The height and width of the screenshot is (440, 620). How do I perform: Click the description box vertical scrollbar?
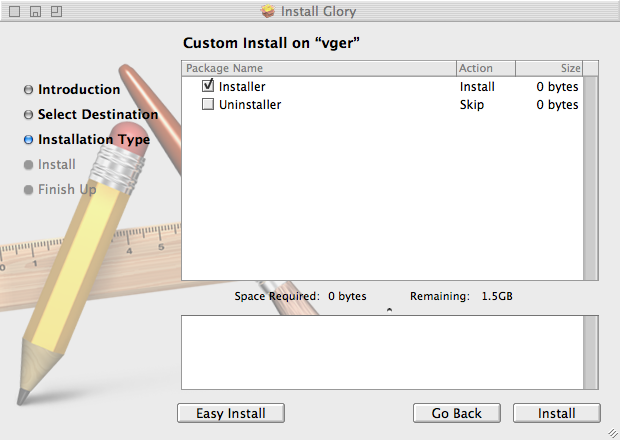tap(591, 352)
